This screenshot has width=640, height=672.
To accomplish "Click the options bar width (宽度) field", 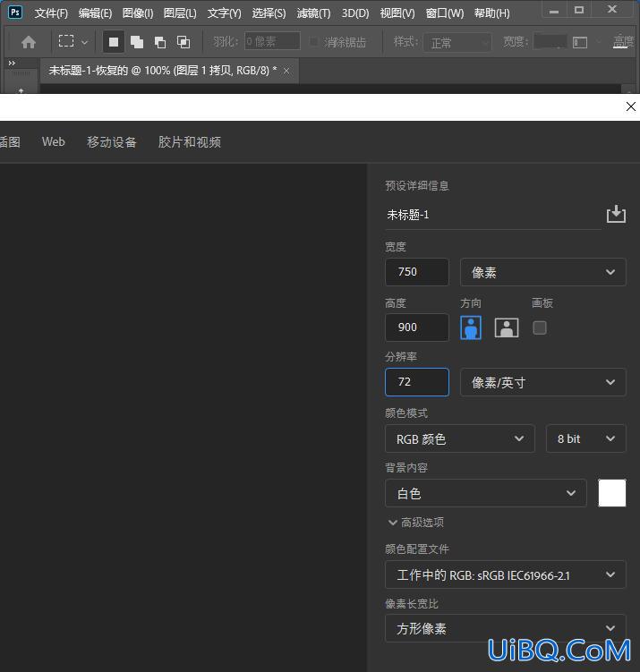I will (550, 41).
